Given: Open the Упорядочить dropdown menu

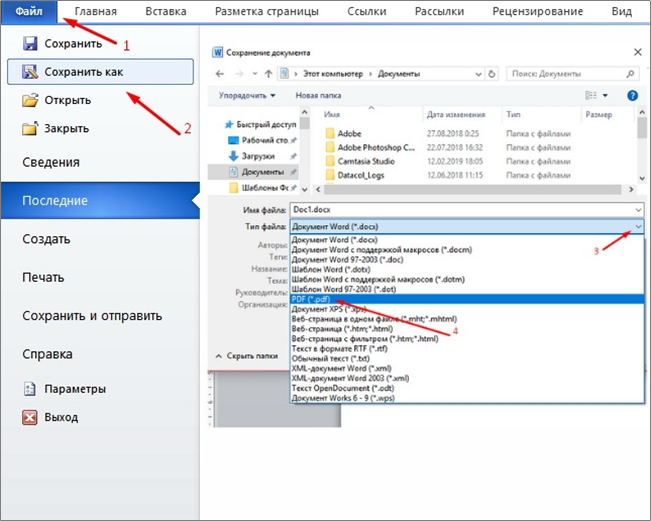Looking at the screenshot, I should 247,95.
